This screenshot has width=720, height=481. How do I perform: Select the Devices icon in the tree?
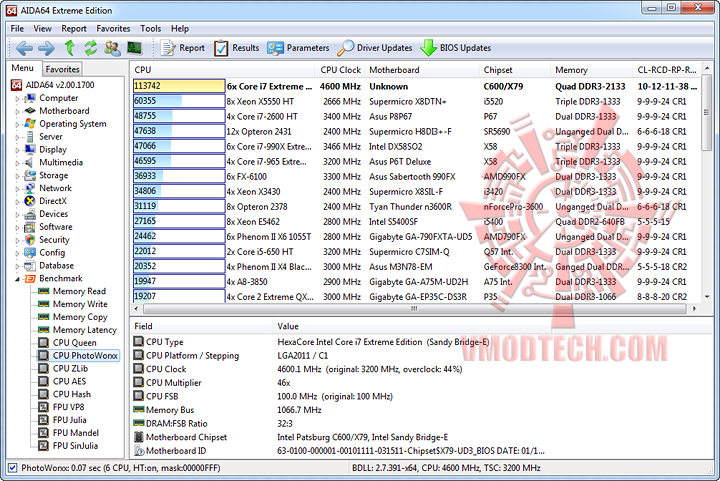coord(30,214)
